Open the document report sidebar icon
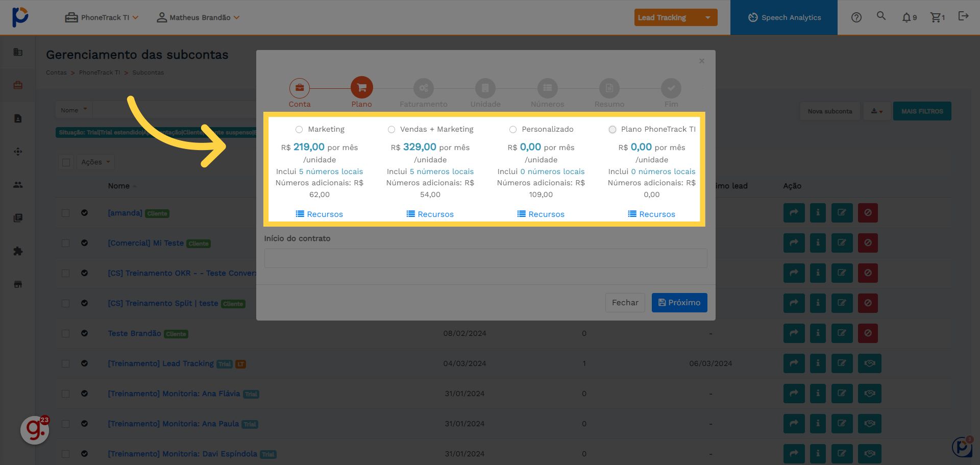The height and width of the screenshot is (465, 980). pyautogui.click(x=18, y=118)
